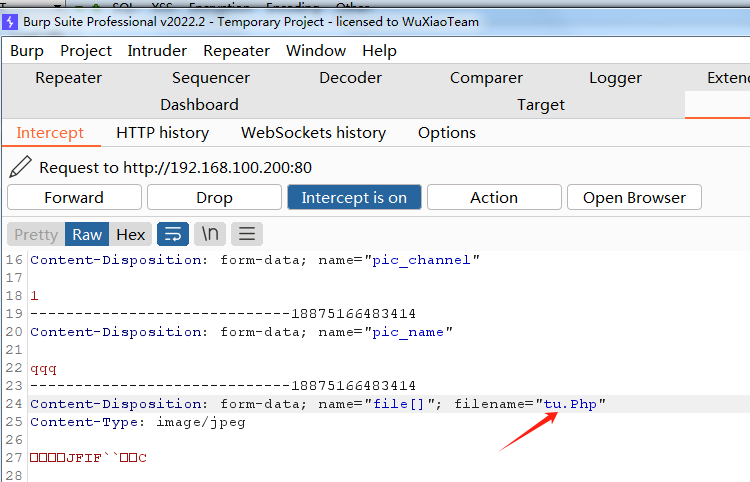This screenshot has height=482, width=750.
Task: Switch to the Comparer tab
Action: coord(486,77)
